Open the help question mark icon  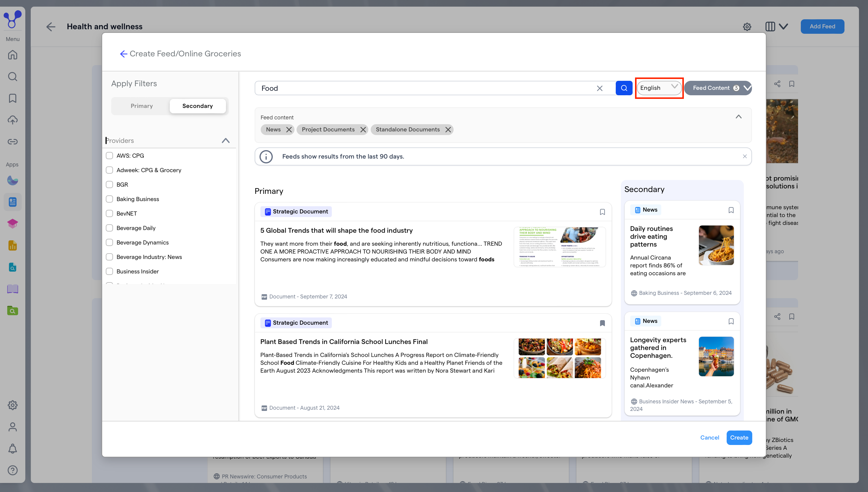[x=12, y=470]
